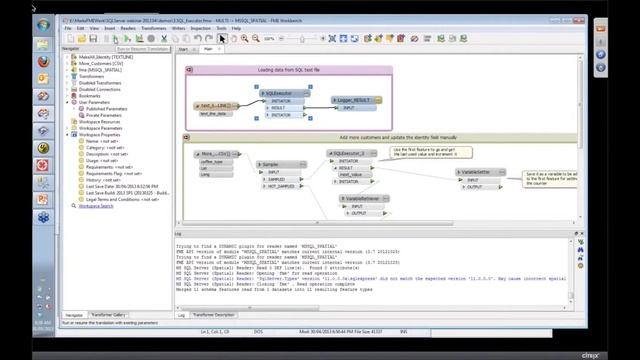Insert annotation with the yellow note icon
This screenshot has width=640, height=360.
[390, 38]
